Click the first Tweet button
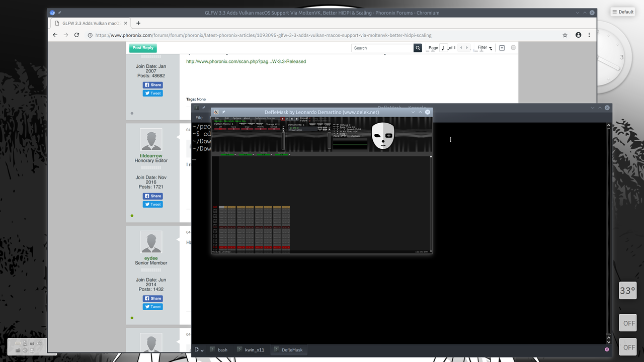This screenshot has height=362, width=644. pyautogui.click(x=153, y=93)
